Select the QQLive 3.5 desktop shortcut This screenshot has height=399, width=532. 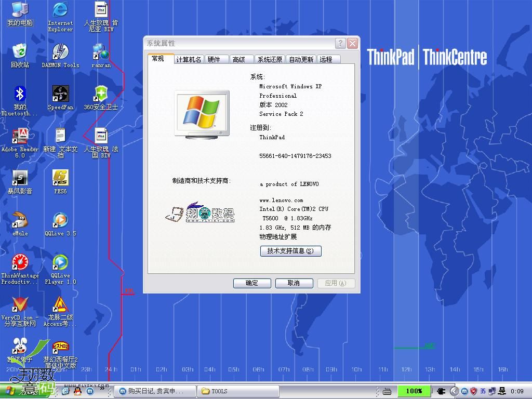pos(60,224)
